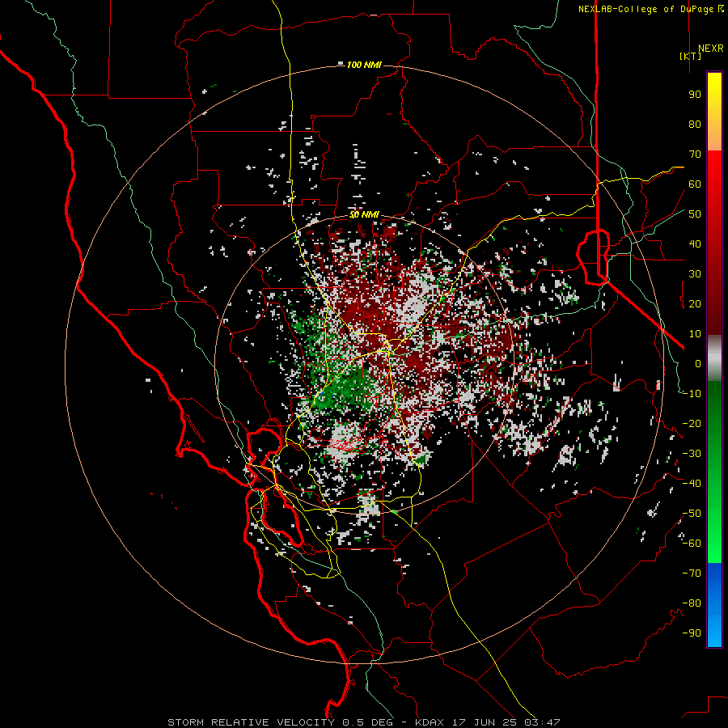Click the 40 value on velocity scale

[695, 243]
